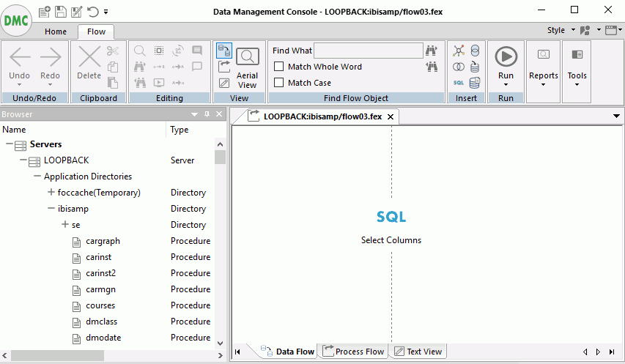
Task: Enable Match Case checkbox
Action: [279, 83]
